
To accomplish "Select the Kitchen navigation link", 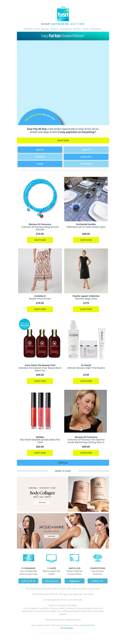I will pos(77,29).
